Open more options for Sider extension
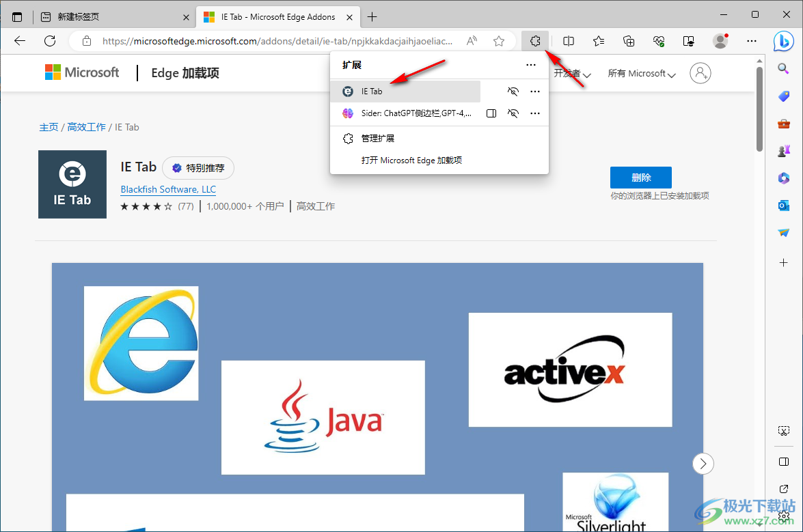Viewport: 803px width, 532px height. tap(535, 113)
